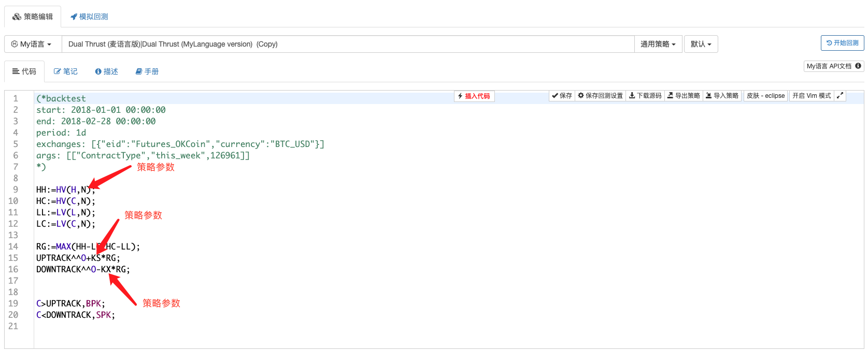The image size is (868, 352).
Task: Enable Vim mode with 开启 Vim 模式
Action: click(812, 96)
